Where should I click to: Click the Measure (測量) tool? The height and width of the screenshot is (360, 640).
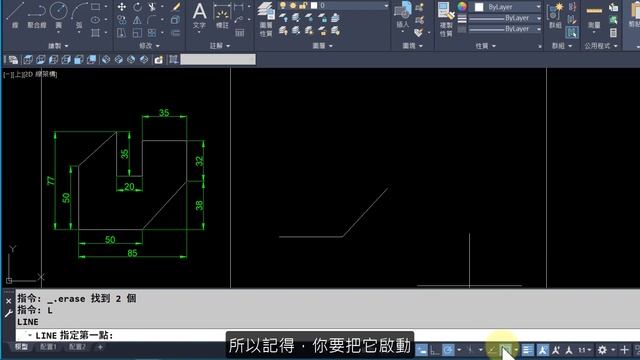pyautogui.click(x=594, y=16)
